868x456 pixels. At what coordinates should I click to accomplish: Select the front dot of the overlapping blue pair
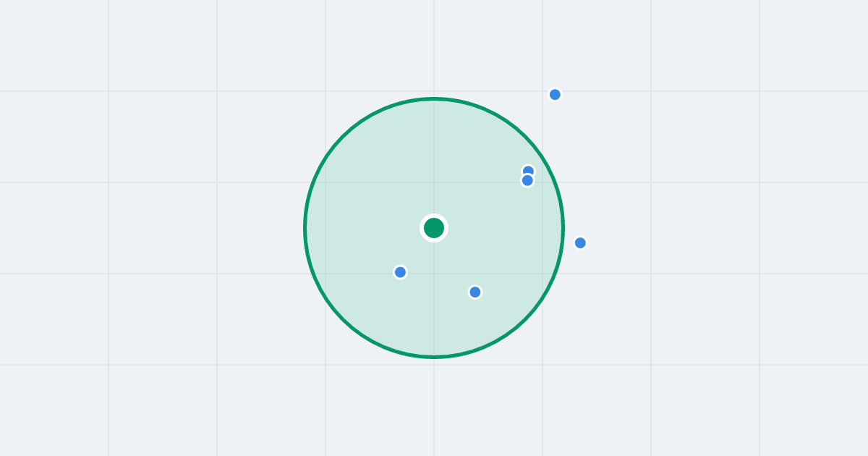pyautogui.click(x=527, y=180)
